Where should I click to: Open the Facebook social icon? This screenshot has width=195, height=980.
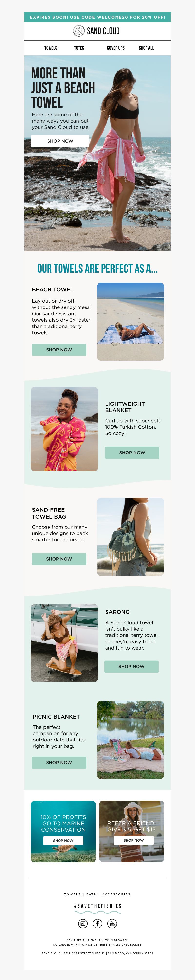click(97, 923)
